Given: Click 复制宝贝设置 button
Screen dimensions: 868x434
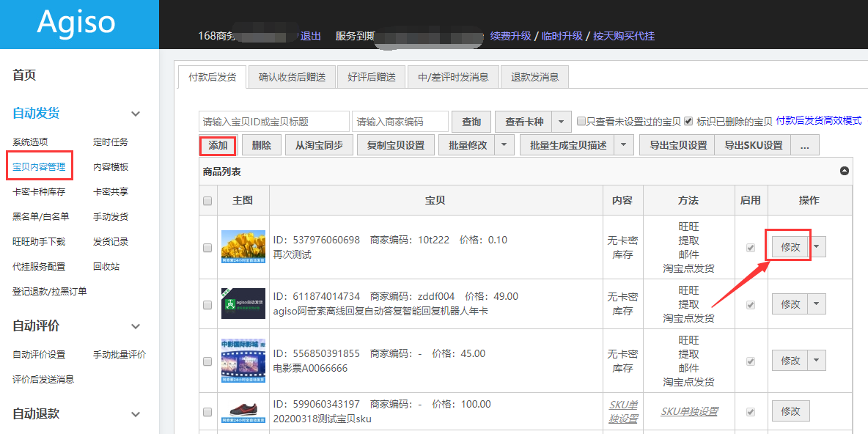Looking at the screenshot, I should (x=396, y=146).
